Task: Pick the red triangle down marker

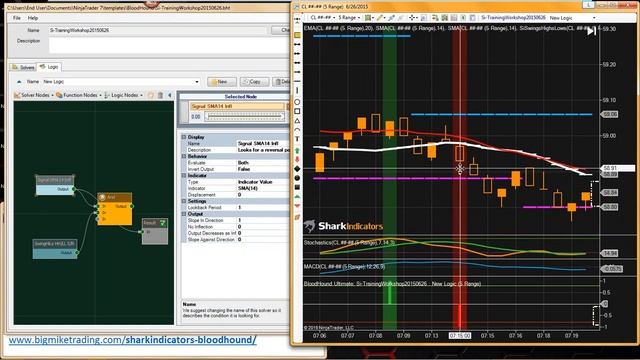Action: point(297,206)
